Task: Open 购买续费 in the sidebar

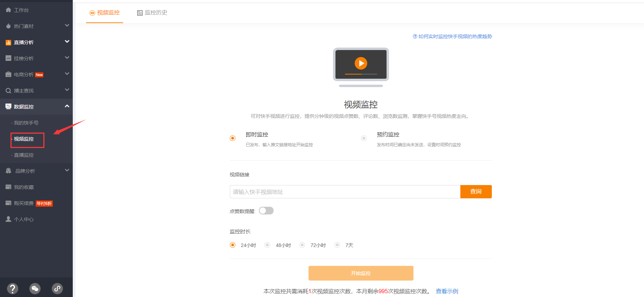Action: click(24, 203)
